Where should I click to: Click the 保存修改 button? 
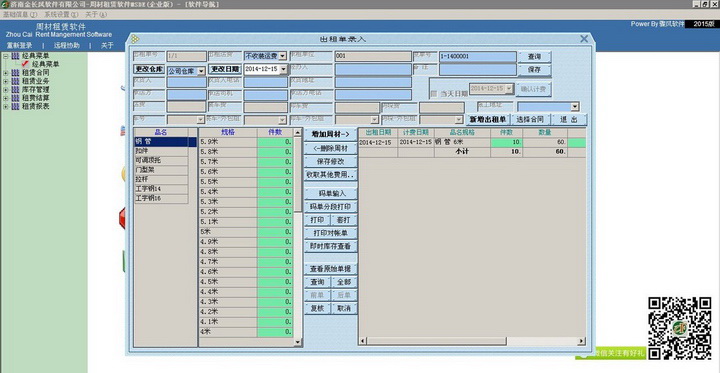click(x=331, y=162)
